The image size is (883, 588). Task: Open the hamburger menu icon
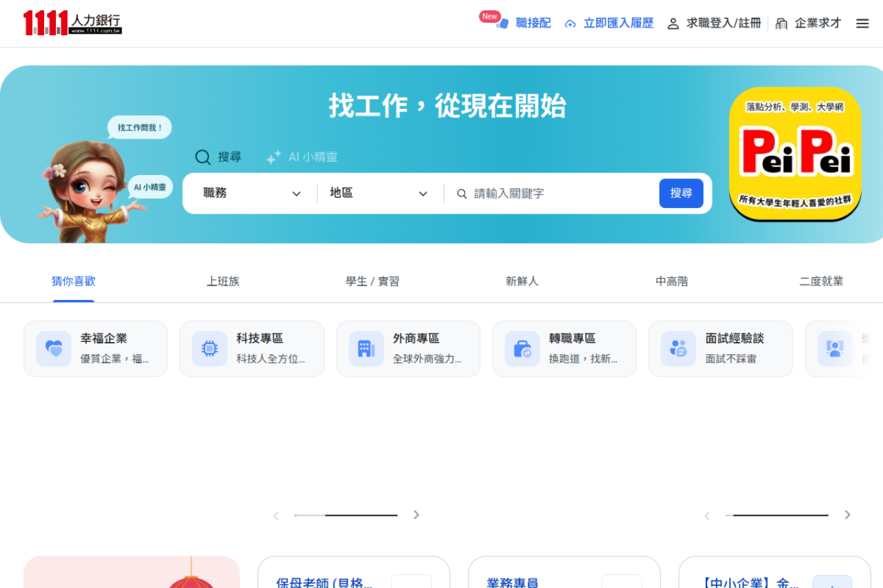[862, 23]
